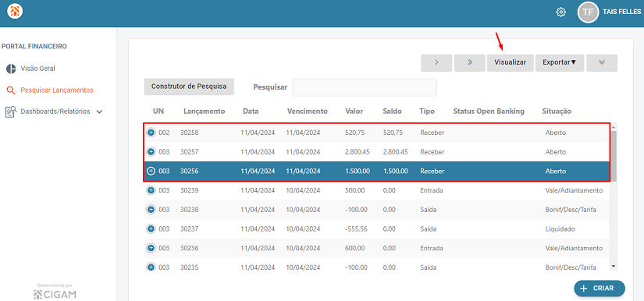
Task: Click the Pesquisar Lançamentos magnifier icon
Action: point(11,90)
